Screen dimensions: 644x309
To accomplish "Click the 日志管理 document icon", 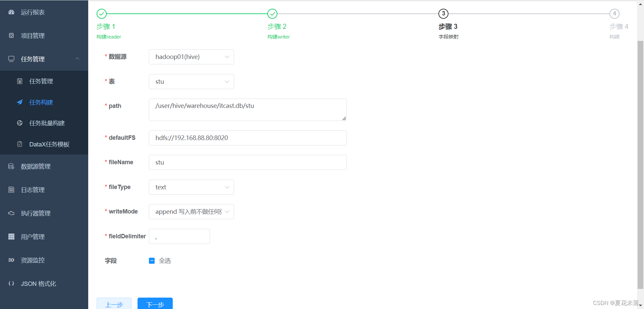I will point(11,190).
